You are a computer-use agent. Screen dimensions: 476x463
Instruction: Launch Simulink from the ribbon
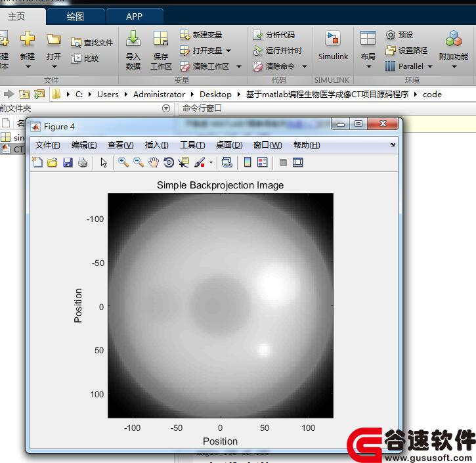click(333, 45)
